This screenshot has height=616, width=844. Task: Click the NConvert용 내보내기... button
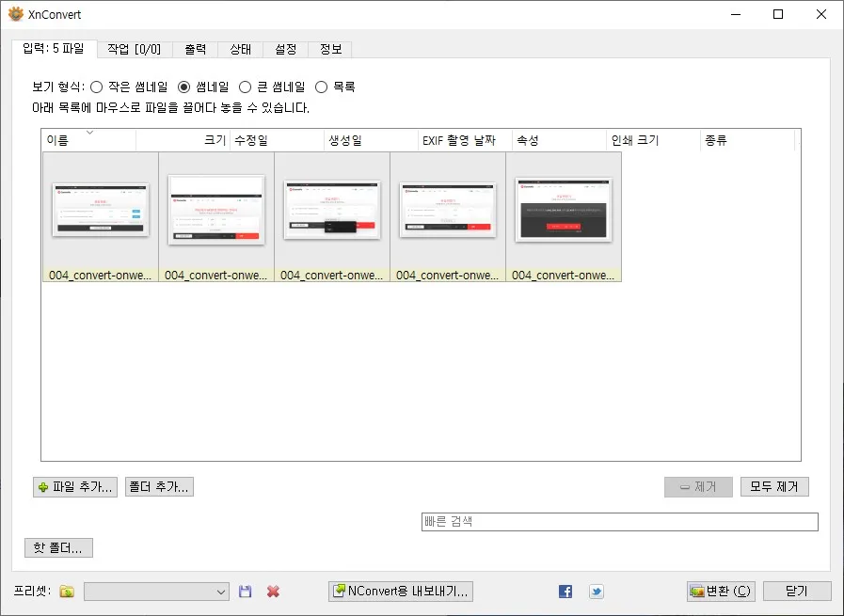401,592
